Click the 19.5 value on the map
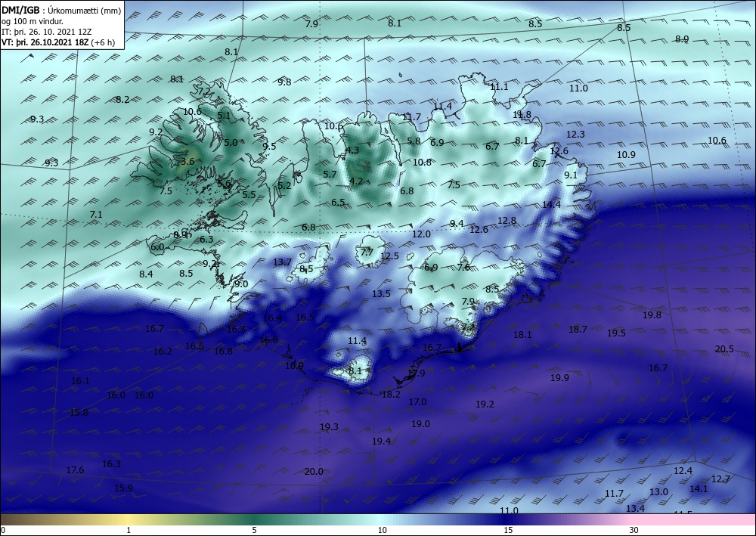Viewport: 756px width, 536px height. point(616,333)
